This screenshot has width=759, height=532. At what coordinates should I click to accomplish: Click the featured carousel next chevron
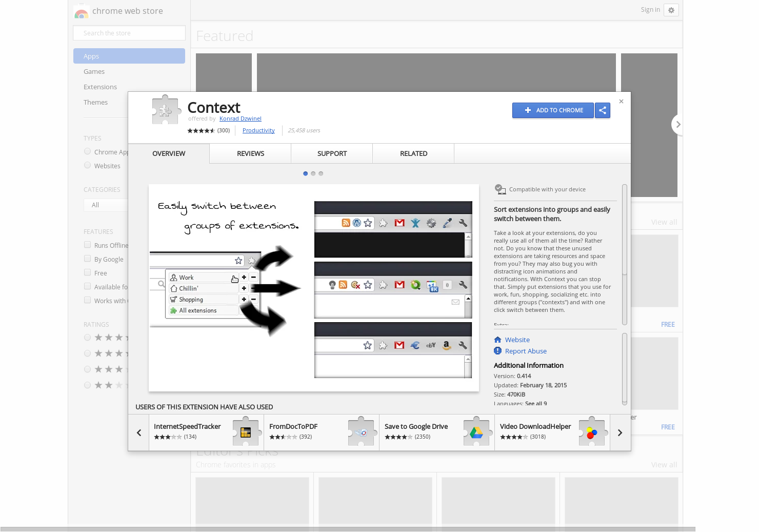point(678,124)
